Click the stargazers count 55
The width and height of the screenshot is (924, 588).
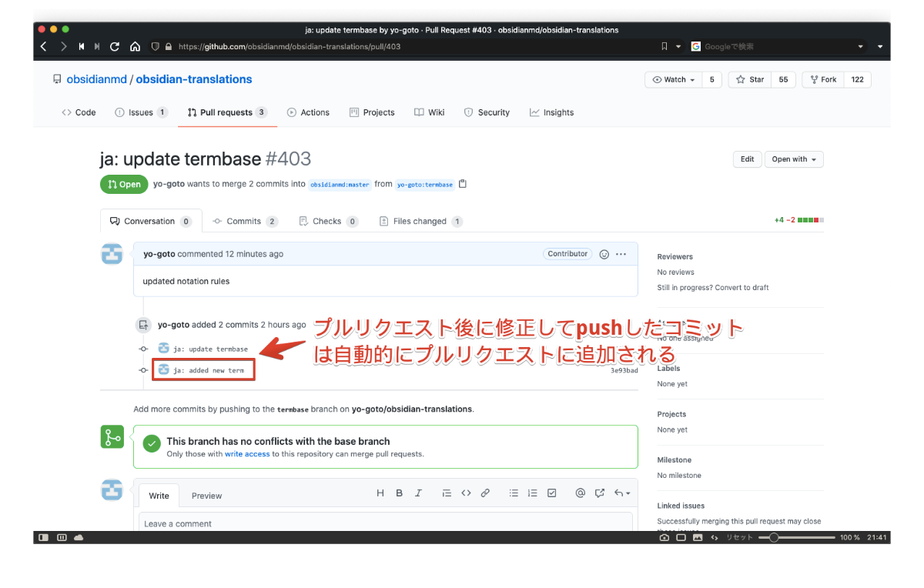[783, 80]
